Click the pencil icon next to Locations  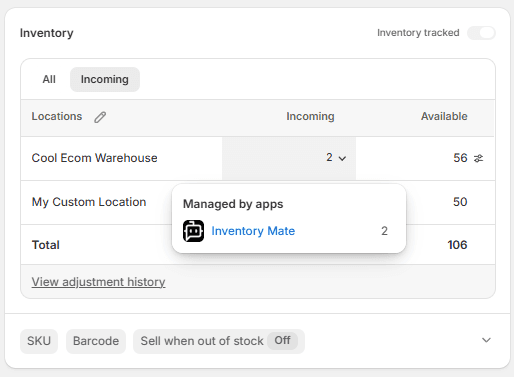click(x=100, y=117)
